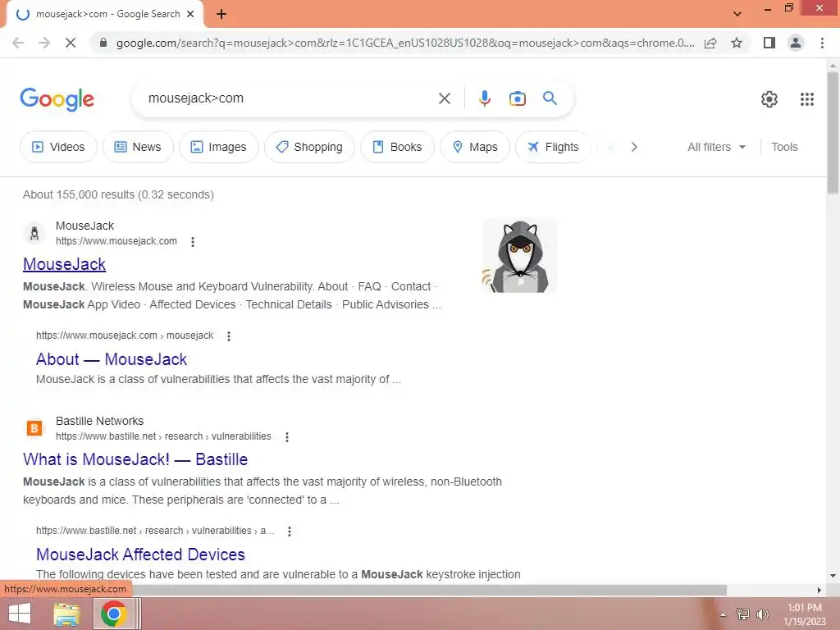Expand the All filters dropdown

click(x=717, y=147)
